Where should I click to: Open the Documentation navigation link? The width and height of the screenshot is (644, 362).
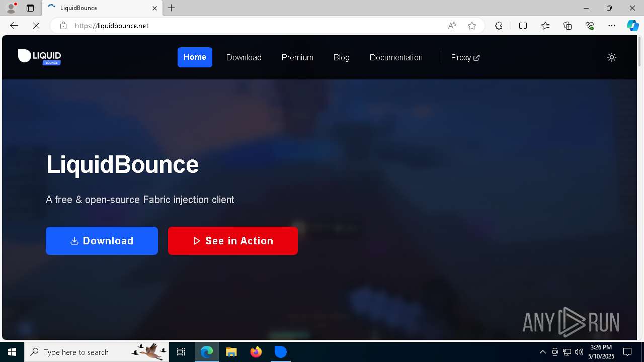[x=396, y=57]
